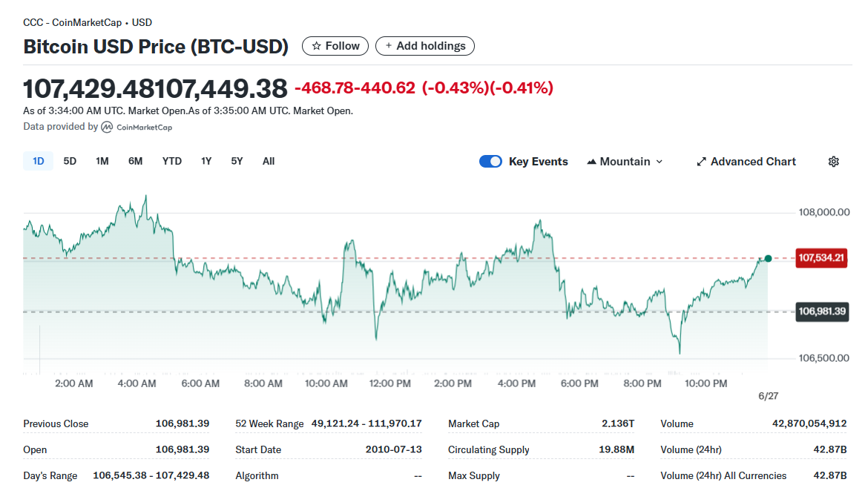Switch to 5D time range
The height and width of the screenshot is (488, 868).
pos(70,161)
